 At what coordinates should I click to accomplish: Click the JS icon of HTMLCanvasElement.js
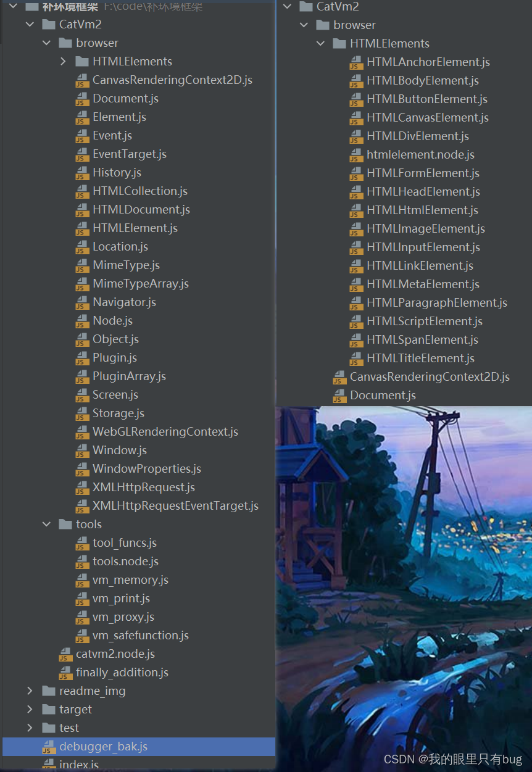click(x=356, y=118)
